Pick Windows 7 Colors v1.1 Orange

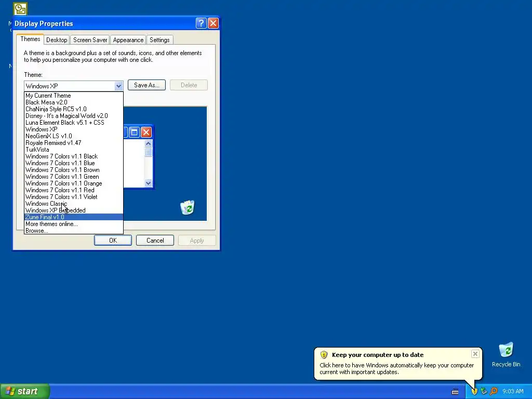coord(74,183)
